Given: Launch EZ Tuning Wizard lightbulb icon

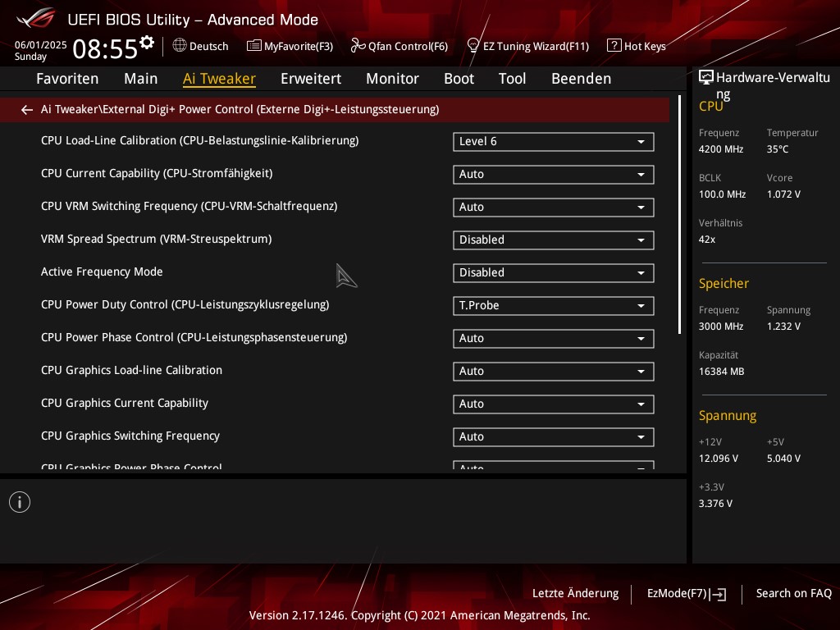Looking at the screenshot, I should tap(473, 46).
